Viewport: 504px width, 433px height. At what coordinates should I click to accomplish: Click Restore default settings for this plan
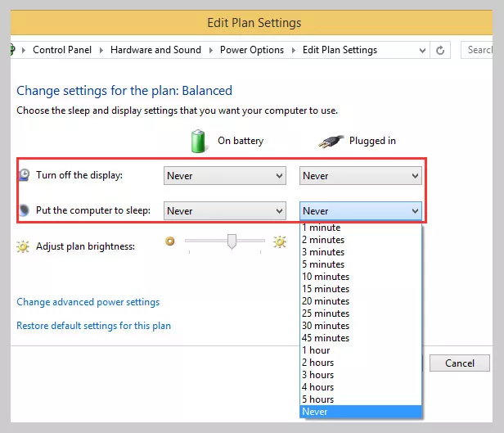[x=93, y=326]
